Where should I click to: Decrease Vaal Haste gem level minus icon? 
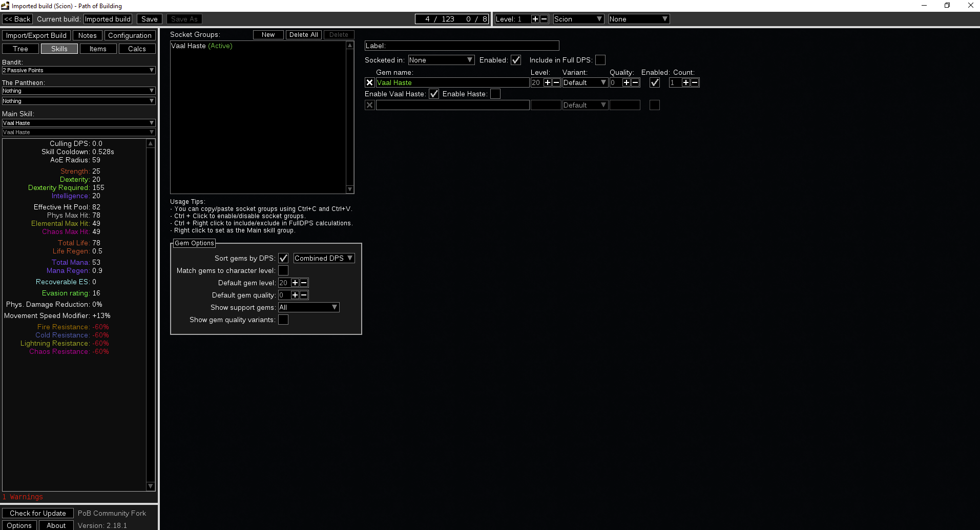[x=556, y=82]
